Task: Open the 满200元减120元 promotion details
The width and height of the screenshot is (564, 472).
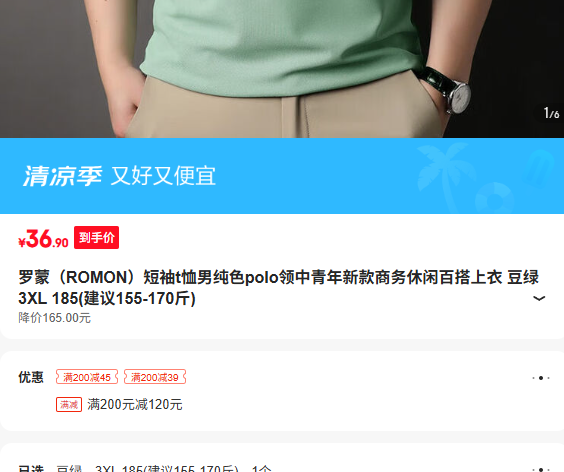Action: [135, 405]
